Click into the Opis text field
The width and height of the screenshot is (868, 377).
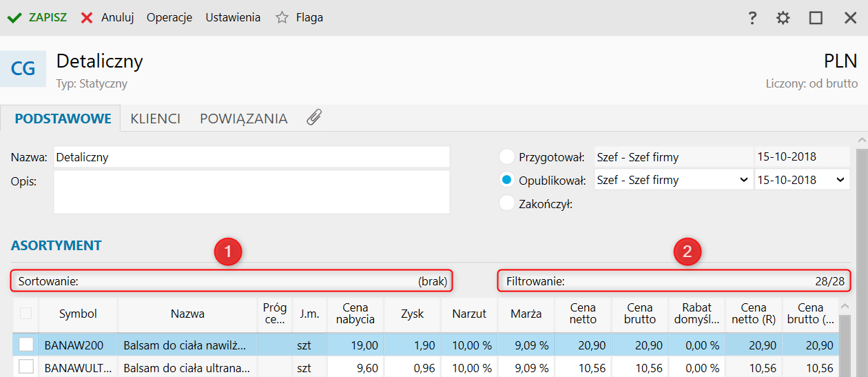point(251,192)
